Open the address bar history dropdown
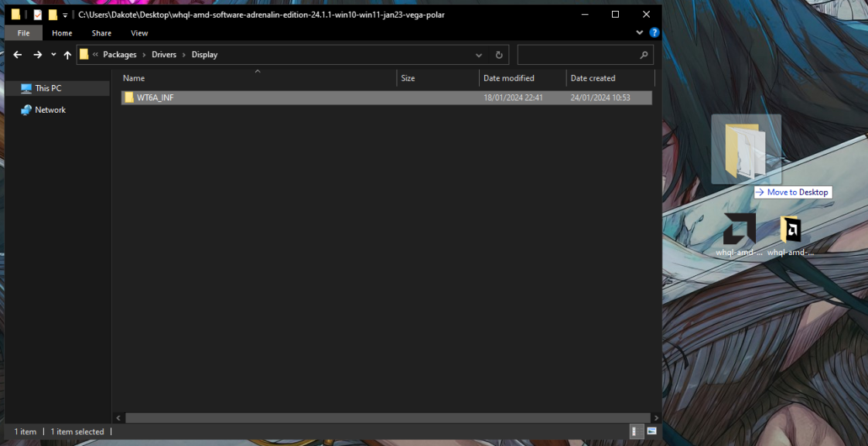This screenshot has width=868, height=446. point(480,55)
